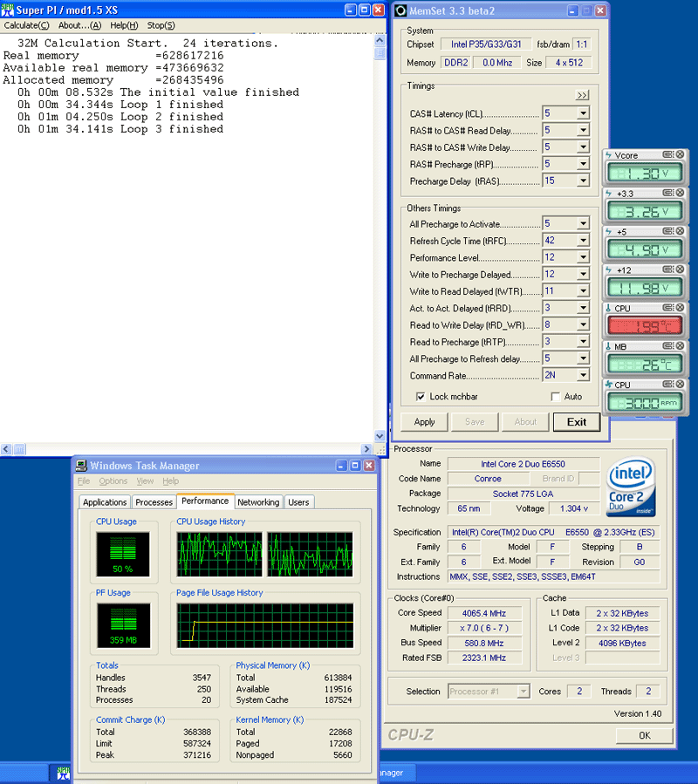Screen dimensions: 698x784
Task: Open the CAS# Latency (tCL) dropdown
Action: point(583,114)
